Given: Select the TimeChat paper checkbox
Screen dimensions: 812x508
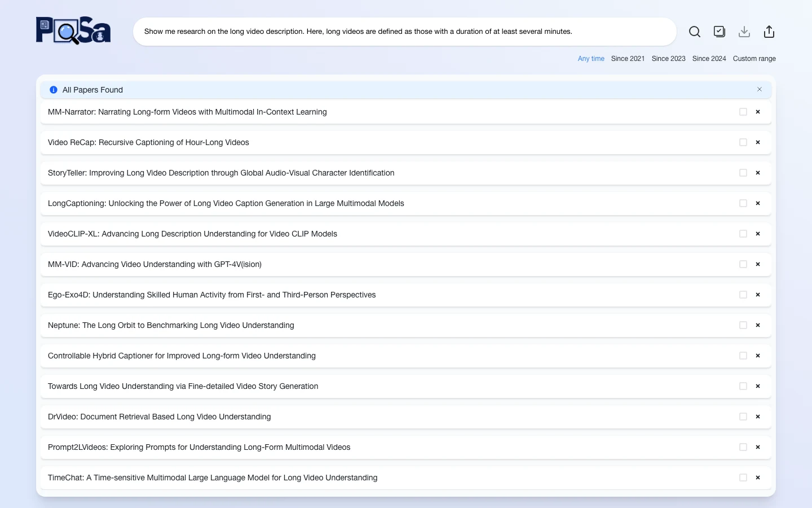Looking at the screenshot, I should pyautogui.click(x=743, y=478).
